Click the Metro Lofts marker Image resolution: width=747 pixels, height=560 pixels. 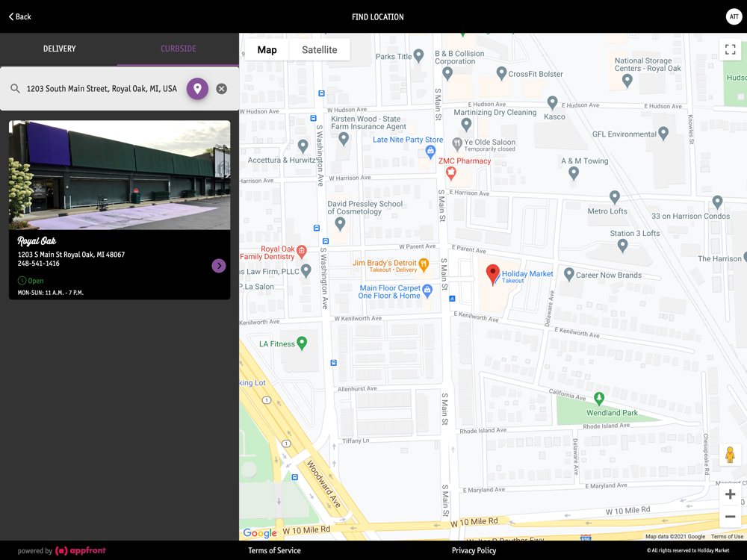click(x=615, y=196)
